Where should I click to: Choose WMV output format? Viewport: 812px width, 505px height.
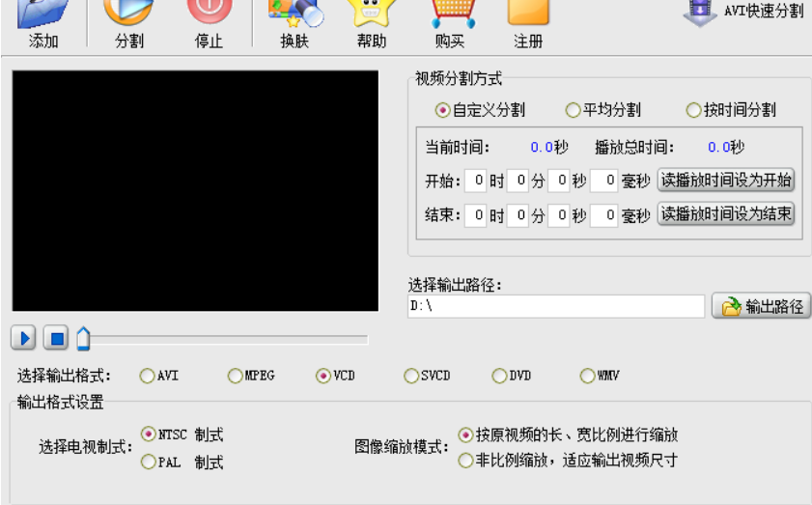600,376
